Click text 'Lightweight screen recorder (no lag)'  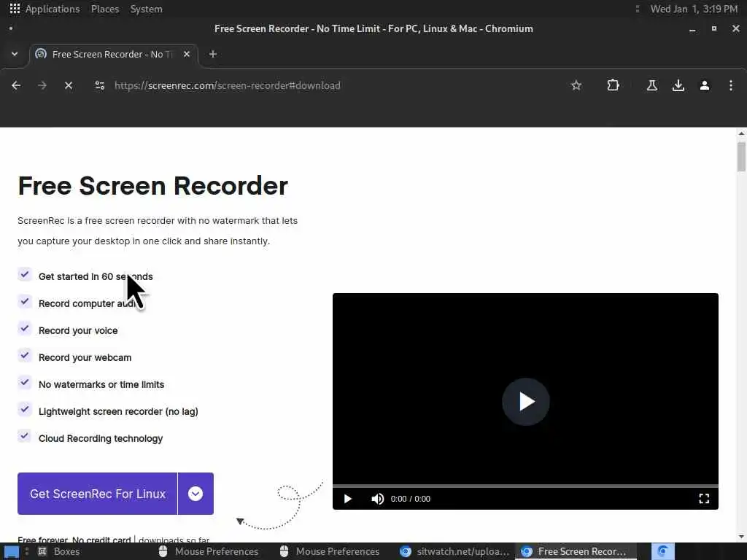click(x=118, y=411)
